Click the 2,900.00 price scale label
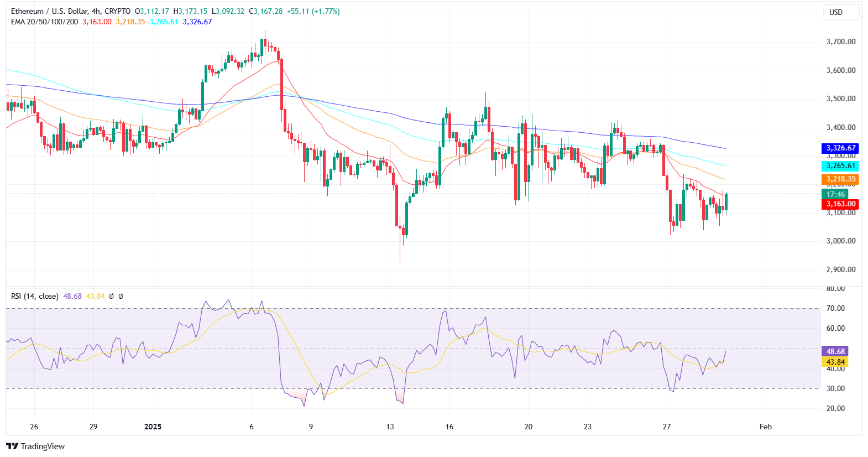This screenshot has height=457, width=868. [x=840, y=269]
